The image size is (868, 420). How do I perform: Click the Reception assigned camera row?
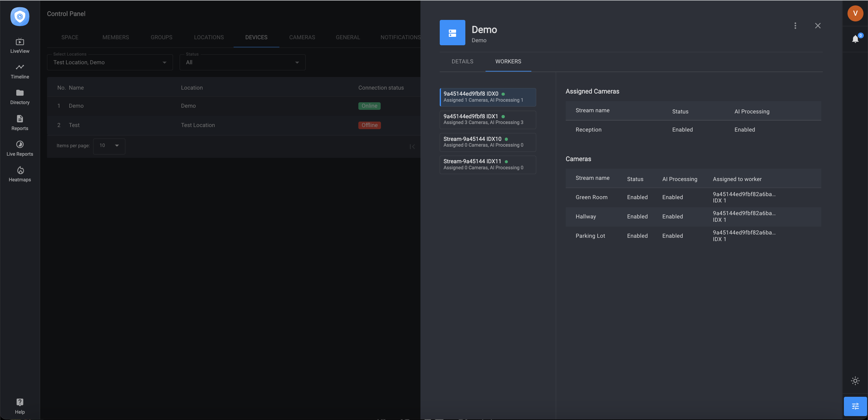[693, 130]
